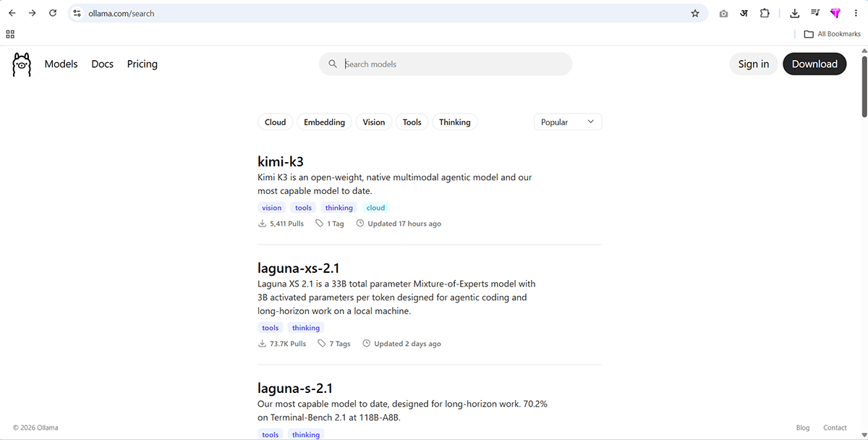Click the thinking tag on laguna-s-2.1
868x440 pixels.
click(x=306, y=434)
